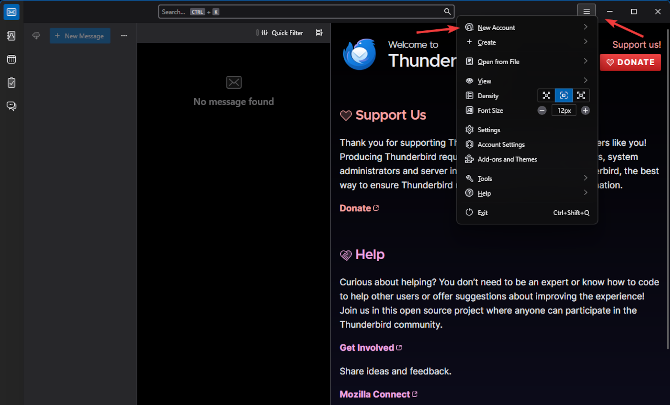The width and height of the screenshot is (670, 405).
Task: Click the eye icon beside View
Action: (469, 81)
